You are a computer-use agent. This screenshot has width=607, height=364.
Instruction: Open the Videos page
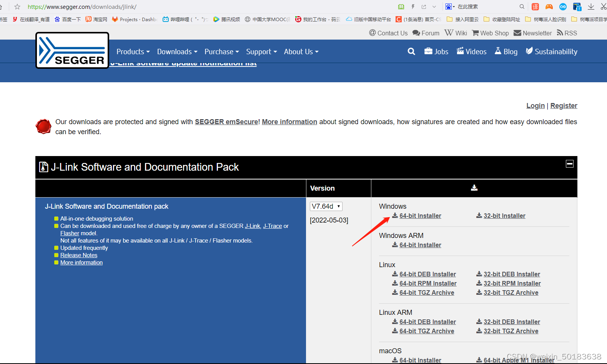pyautogui.click(x=472, y=52)
